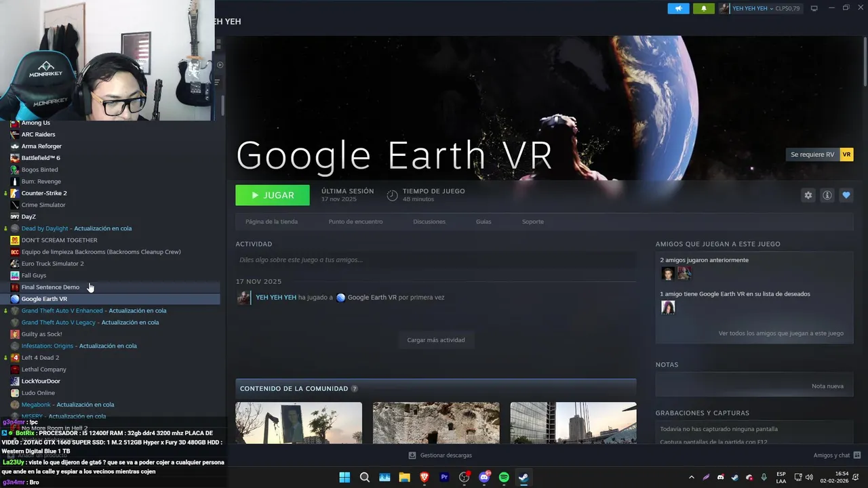
Task: Click Cargar más actividad button
Action: point(436,340)
